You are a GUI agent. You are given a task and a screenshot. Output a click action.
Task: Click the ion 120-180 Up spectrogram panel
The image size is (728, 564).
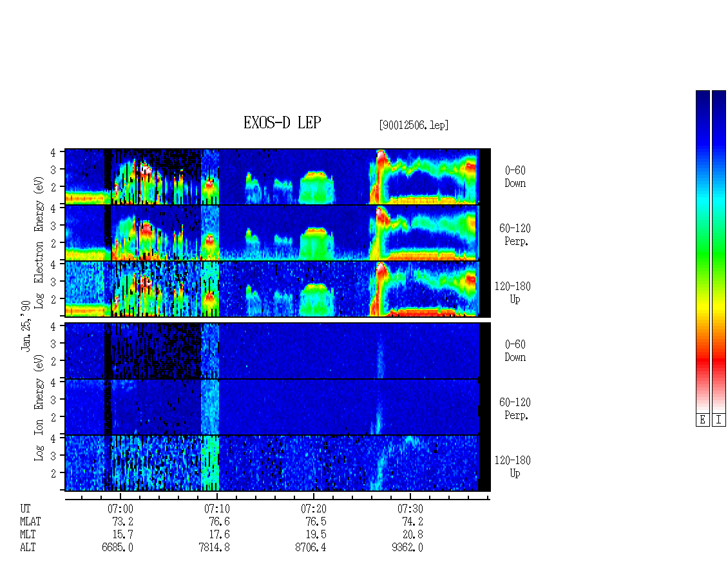[278, 463]
